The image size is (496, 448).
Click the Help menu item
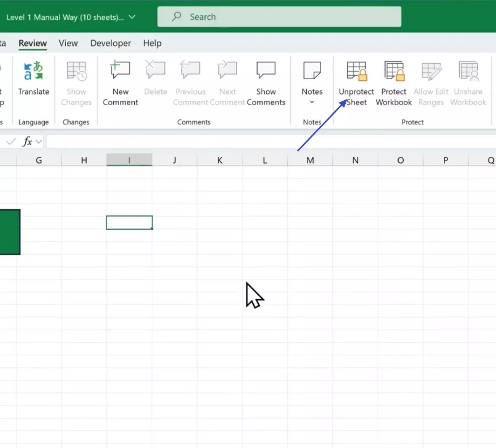tap(152, 43)
